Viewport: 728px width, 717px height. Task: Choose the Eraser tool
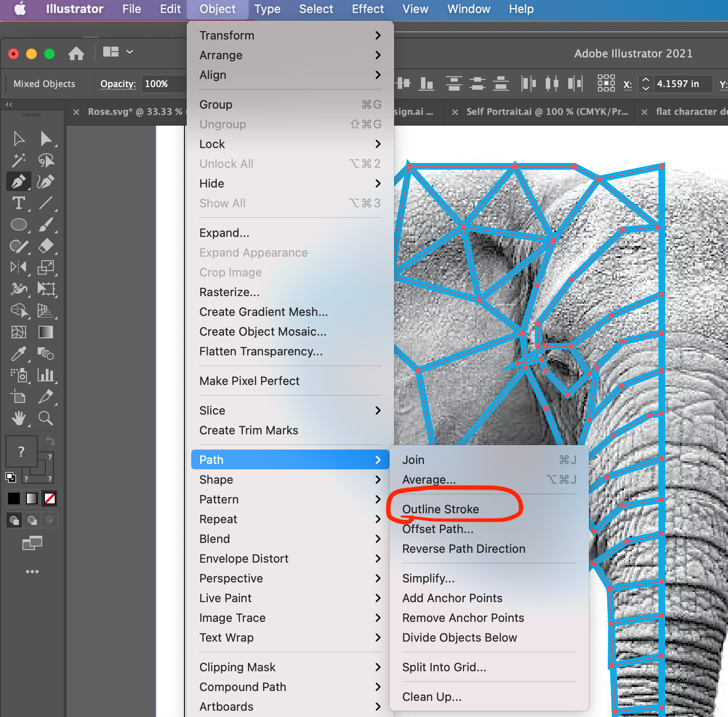(46, 246)
